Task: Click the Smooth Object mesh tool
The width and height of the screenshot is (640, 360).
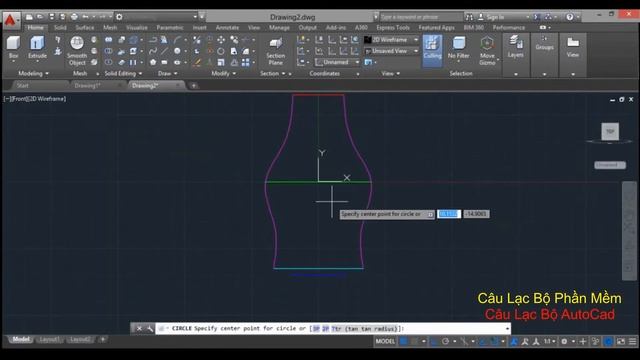Action: pos(77,51)
